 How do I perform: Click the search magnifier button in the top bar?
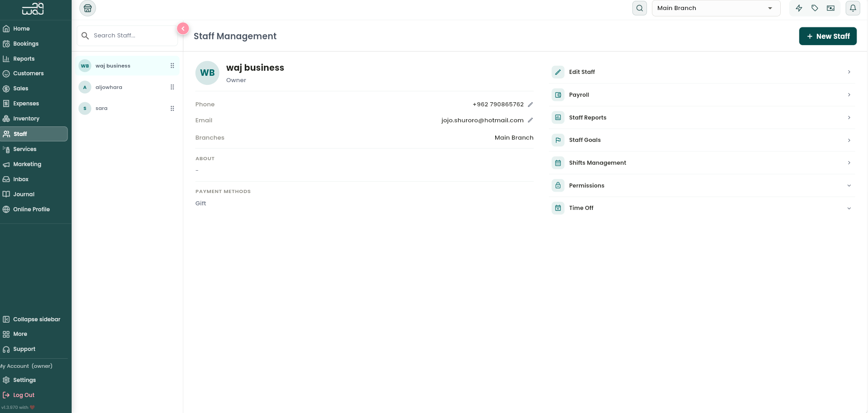pyautogui.click(x=640, y=8)
